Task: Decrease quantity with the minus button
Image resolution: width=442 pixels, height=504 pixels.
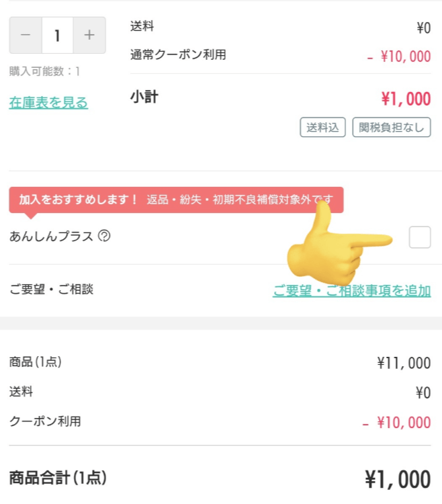Action: [x=26, y=35]
